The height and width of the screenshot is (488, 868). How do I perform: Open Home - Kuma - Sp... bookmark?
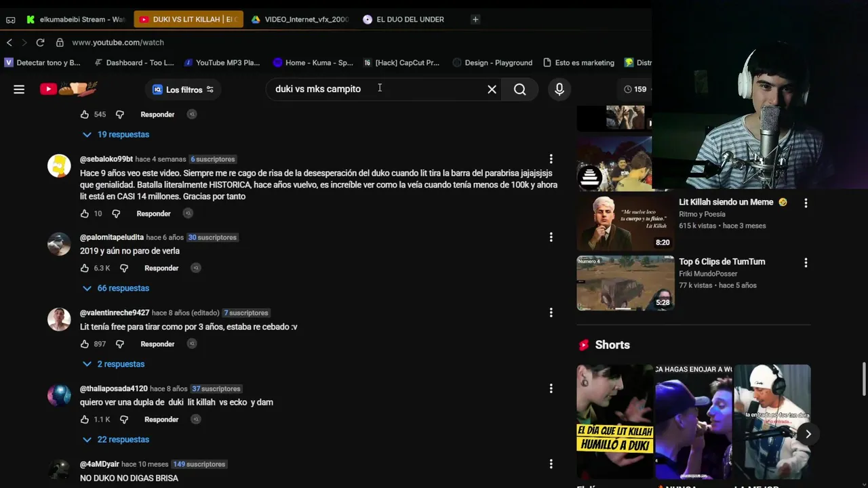313,62
